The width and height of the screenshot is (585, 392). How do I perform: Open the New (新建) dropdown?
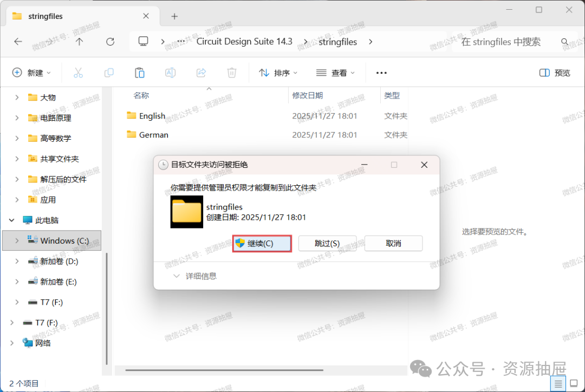[x=31, y=73]
